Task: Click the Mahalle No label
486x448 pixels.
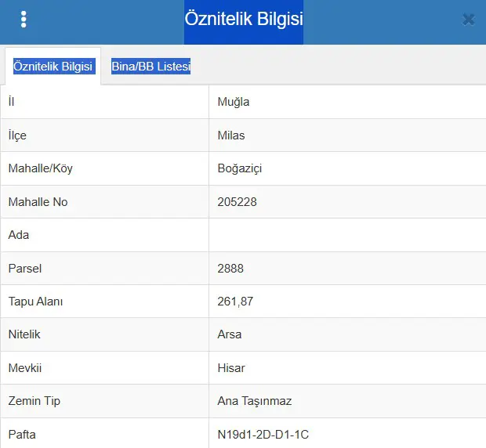Action: point(38,202)
